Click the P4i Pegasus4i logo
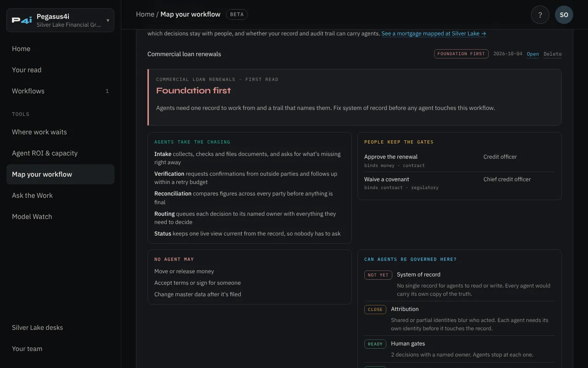588x368 pixels. click(22, 20)
